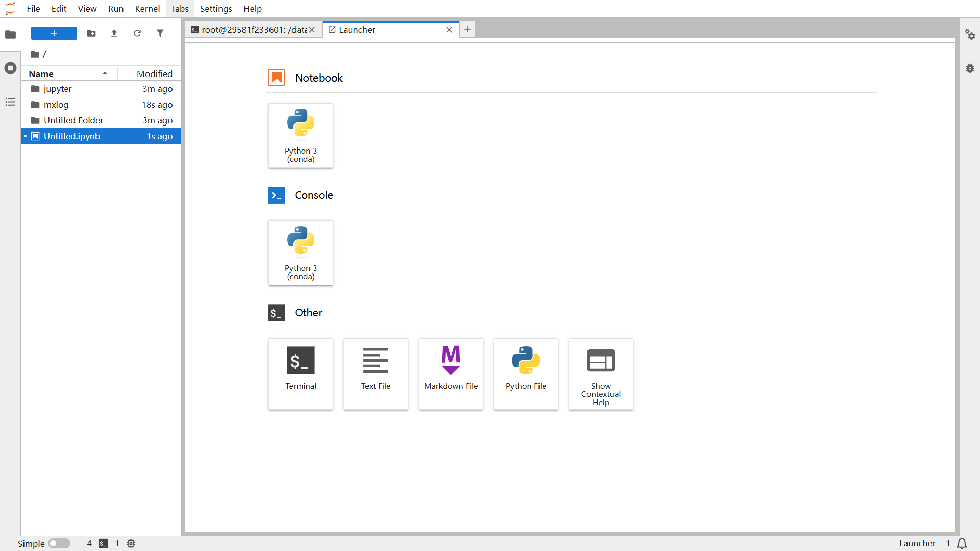Screen dimensions: 980x551
Task: Create a new Python File
Action: [526, 374]
